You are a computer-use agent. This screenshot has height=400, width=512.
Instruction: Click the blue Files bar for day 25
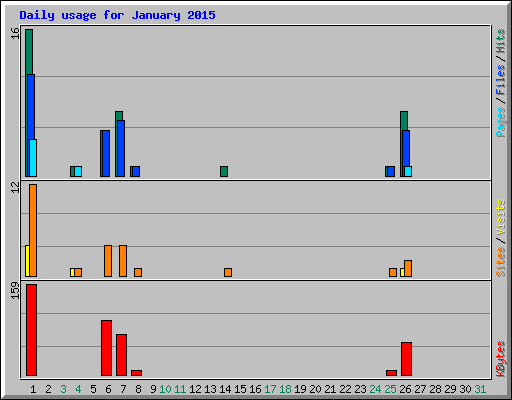pos(391,171)
